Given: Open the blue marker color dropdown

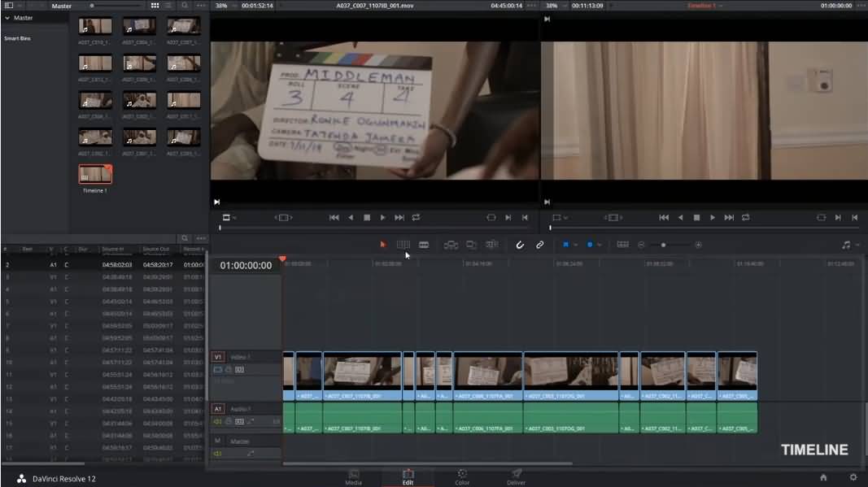Looking at the screenshot, I should tap(599, 245).
